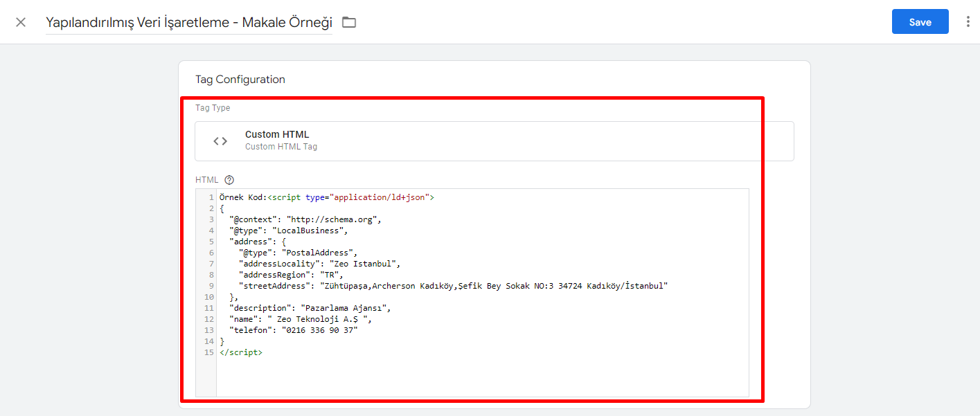Open the folder icon next to the tag name

pos(349,22)
